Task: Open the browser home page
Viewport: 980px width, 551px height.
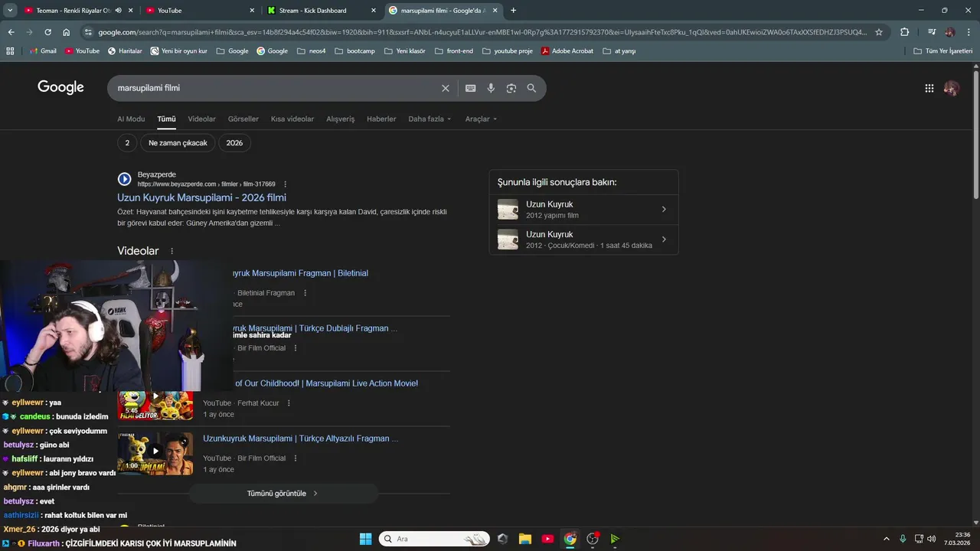Action: coord(66,32)
